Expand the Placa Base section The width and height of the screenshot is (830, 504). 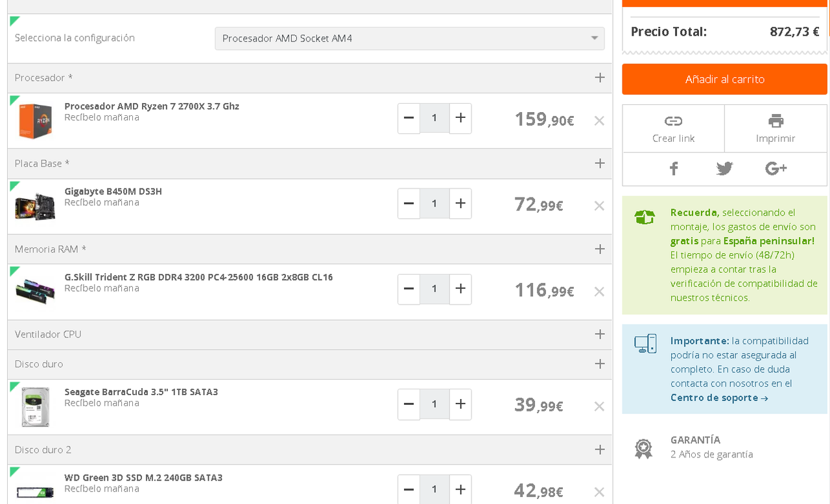[x=600, y=163]
